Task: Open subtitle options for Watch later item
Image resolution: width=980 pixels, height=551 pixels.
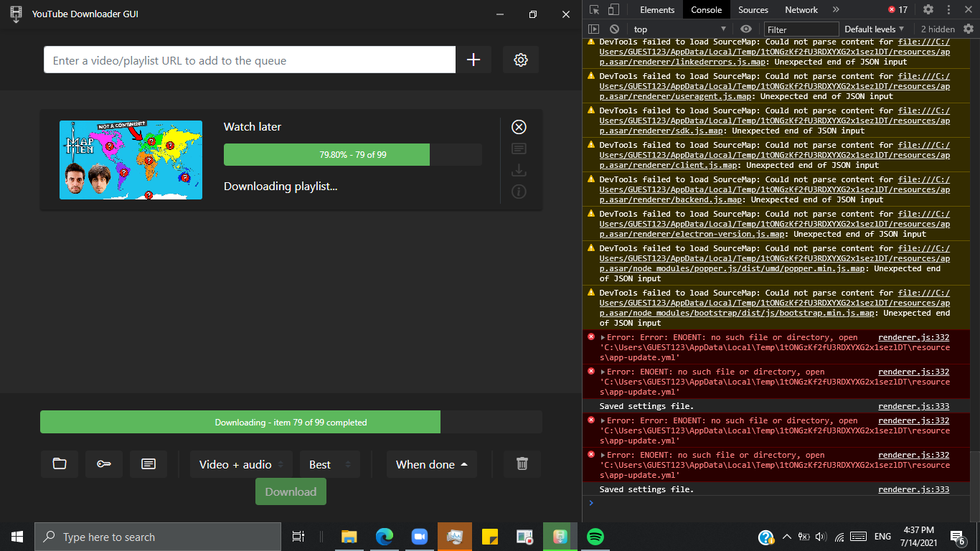Action: (519, 149)
